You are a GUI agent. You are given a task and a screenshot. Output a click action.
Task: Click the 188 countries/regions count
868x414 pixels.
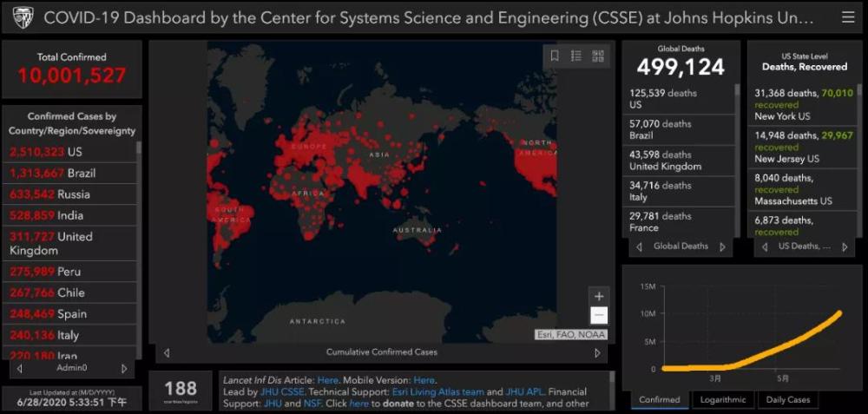tap(181, 387)
